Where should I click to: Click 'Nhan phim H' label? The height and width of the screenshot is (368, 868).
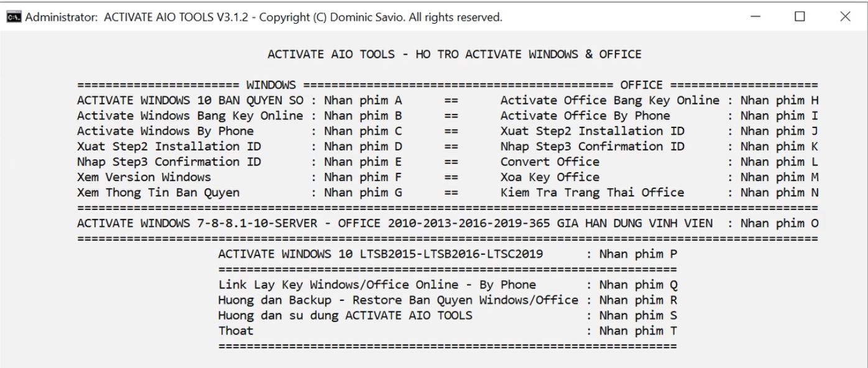pos(779,100)
